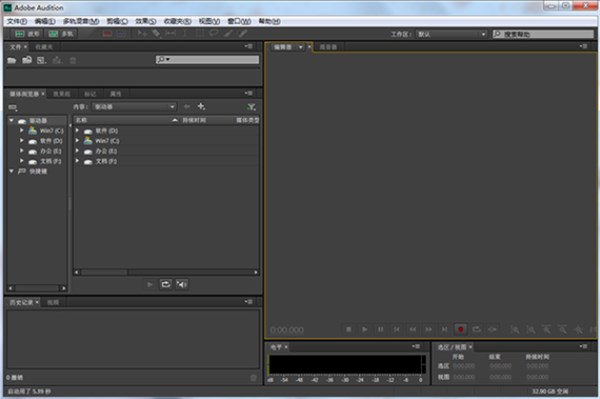Click the Play transport button
This screenshot has width=600, height=399.
tap(365, 329)
